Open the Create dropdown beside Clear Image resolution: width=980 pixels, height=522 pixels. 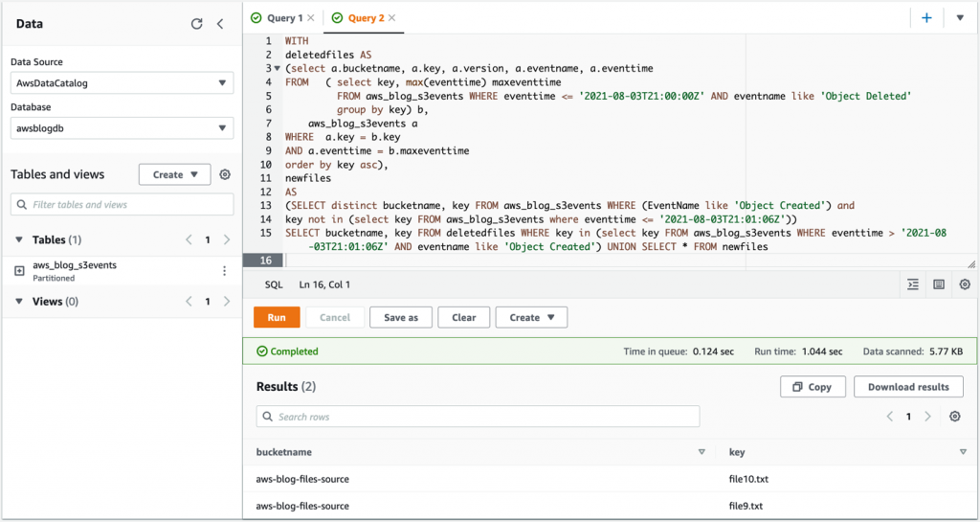pos(531,317)
